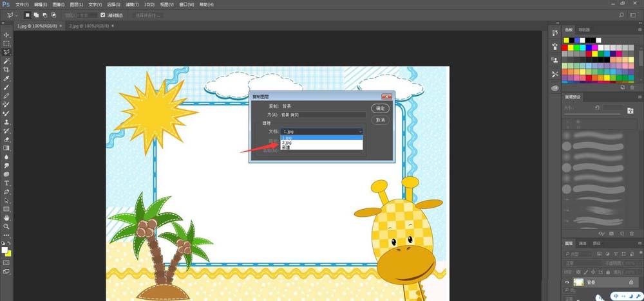Click the search icon in options bar
The height and width of the screenshot is (301, 644).
pyautogui.click(x=621, y=15)
